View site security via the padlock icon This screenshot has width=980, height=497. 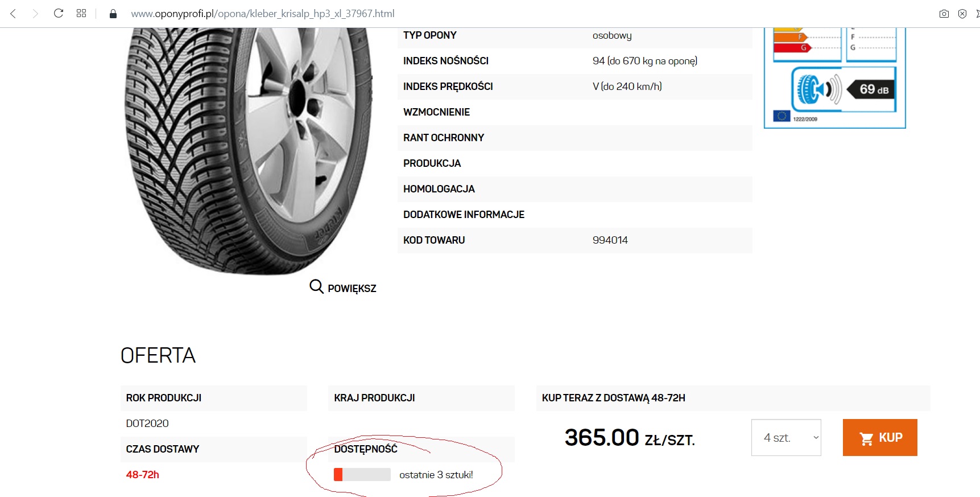[x=113, y=14]
